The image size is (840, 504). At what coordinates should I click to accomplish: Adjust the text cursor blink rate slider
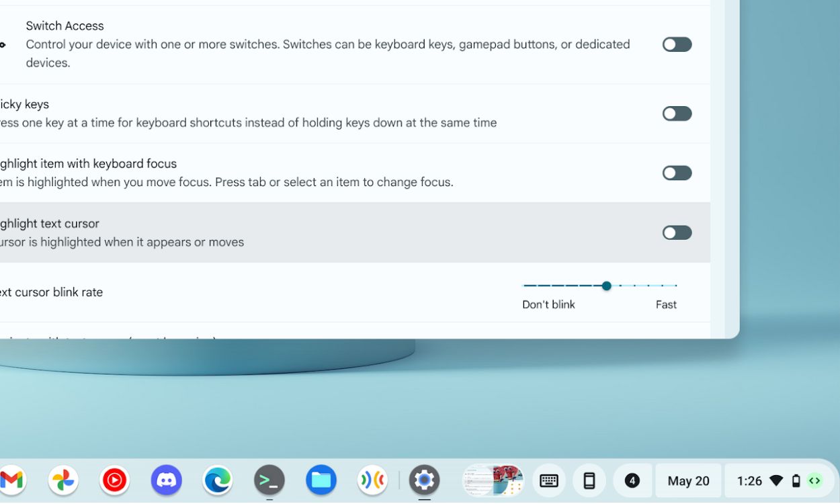606,286
